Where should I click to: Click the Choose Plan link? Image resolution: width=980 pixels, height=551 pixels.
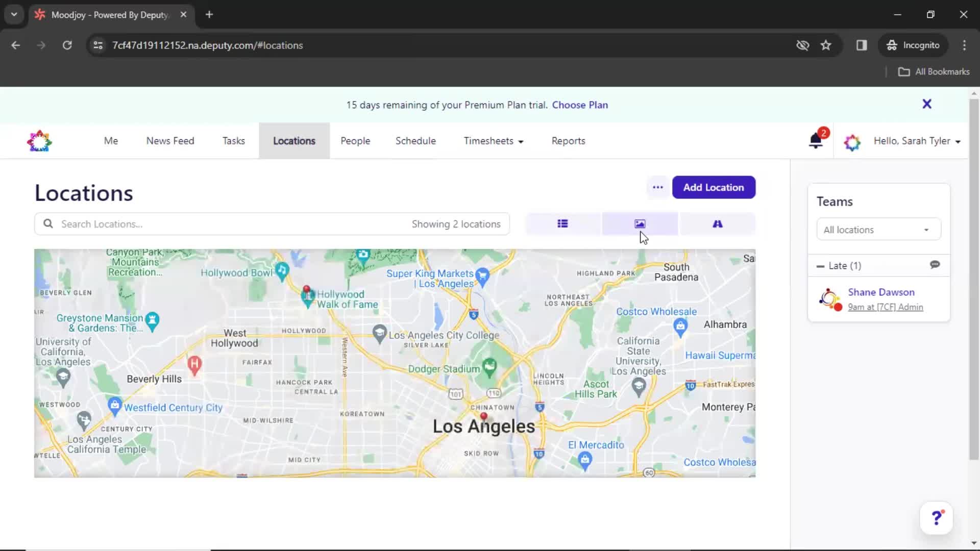pyautogui.click(x=580, y=105)
